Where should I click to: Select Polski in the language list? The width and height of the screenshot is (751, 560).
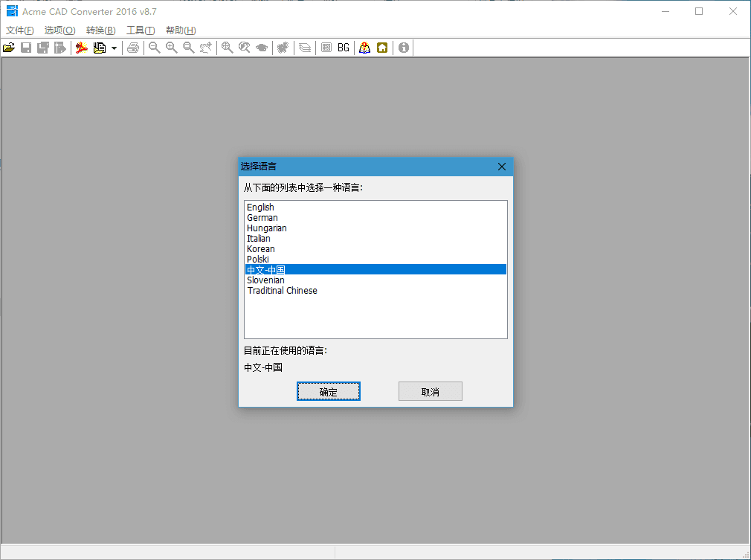(x=375, y=259)
